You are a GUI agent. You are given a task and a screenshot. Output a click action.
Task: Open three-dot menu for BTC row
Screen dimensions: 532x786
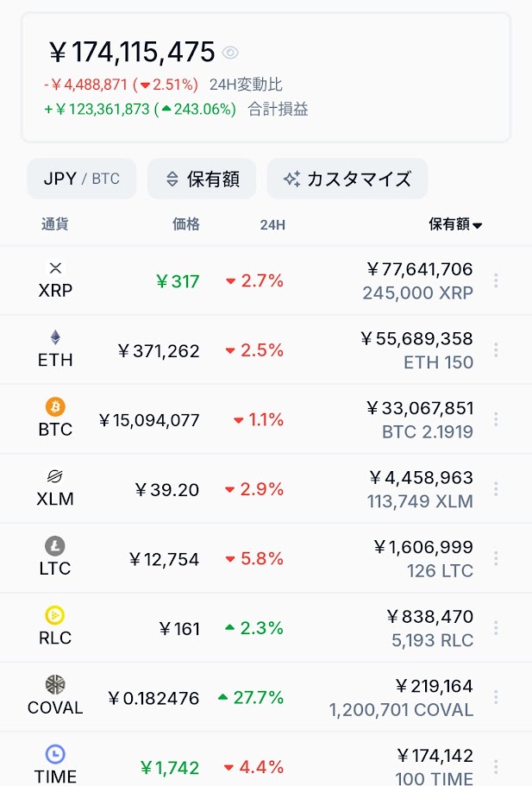click(x=496, y=419)
